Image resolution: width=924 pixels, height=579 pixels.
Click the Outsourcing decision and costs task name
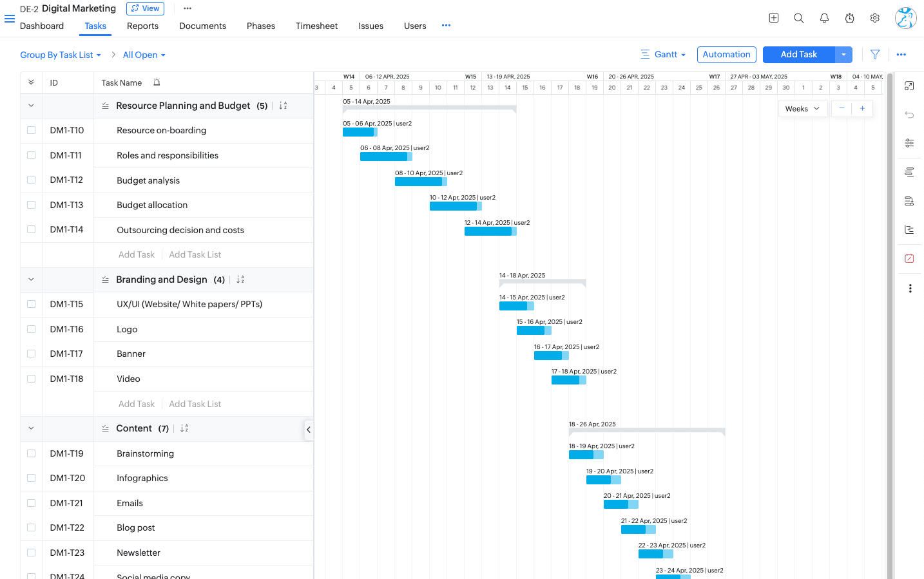pyautogui.click(x=180, y=230)
